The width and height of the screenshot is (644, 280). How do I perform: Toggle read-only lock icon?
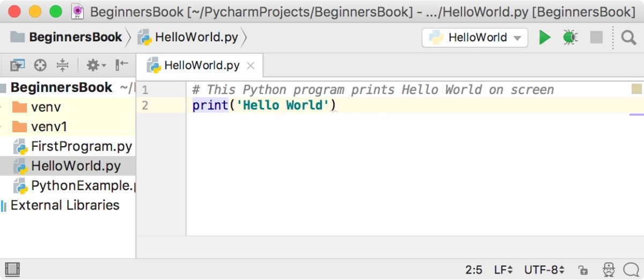tap(583, 270)
